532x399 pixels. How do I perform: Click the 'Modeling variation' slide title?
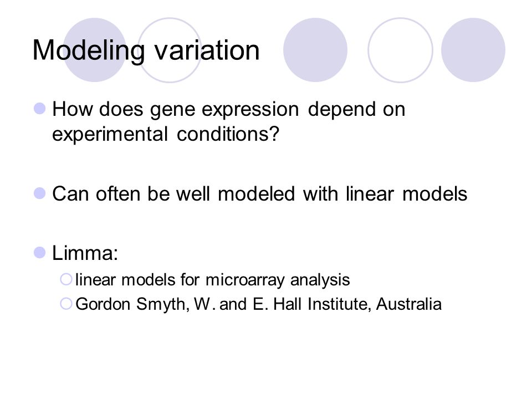[146, 51]
